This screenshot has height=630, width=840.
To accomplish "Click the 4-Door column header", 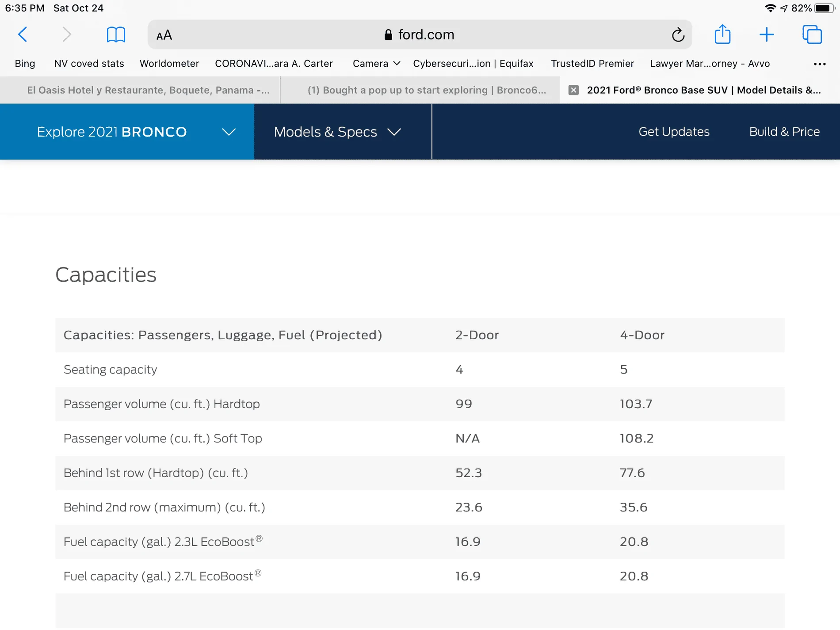I will click(x=642, y=335).
